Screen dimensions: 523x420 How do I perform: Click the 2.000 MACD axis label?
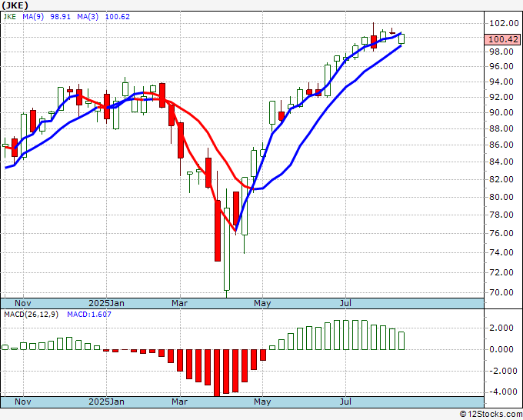[501, 328]
